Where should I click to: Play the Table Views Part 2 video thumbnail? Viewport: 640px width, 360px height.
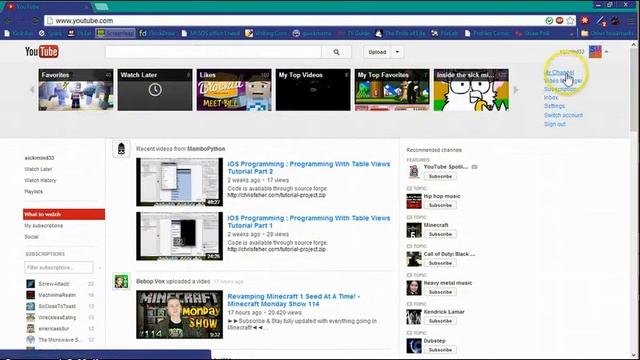pos(180,182)
